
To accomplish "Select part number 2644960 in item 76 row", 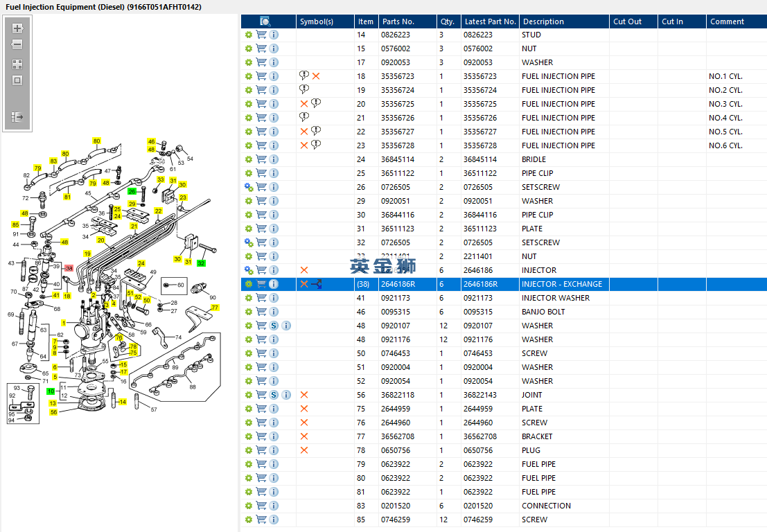I will 395,423.
